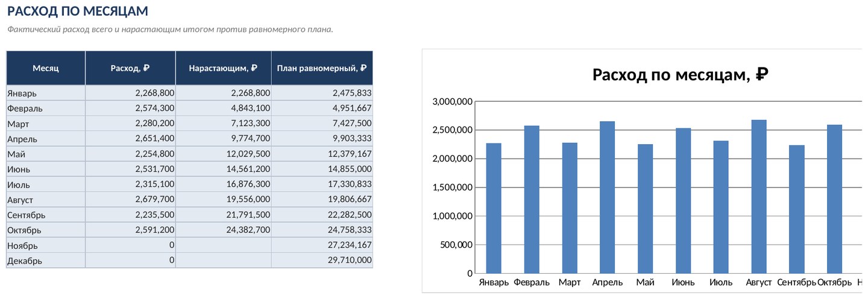Click the 'Март' table cell
The width and height of the screenshot is (868, 299).
click(x=46, y=124)
